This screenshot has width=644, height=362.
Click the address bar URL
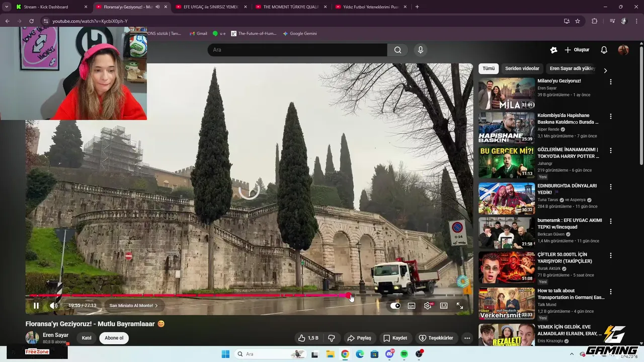[x=90, y=21]
